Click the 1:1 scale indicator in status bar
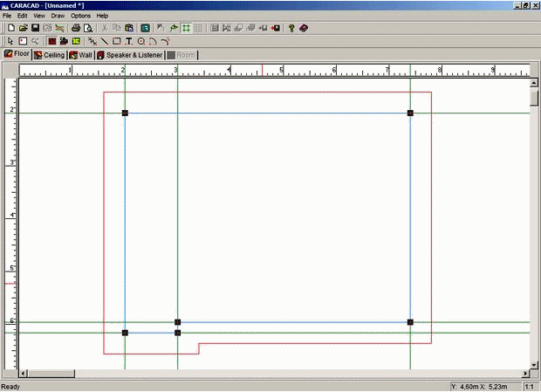This screenshot has width=541, height=392. (530, 387)
